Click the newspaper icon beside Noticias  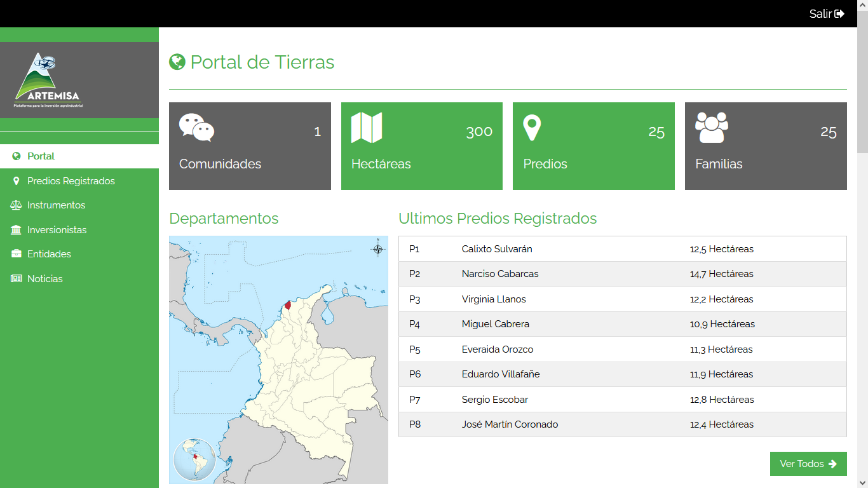coord(16,279)
